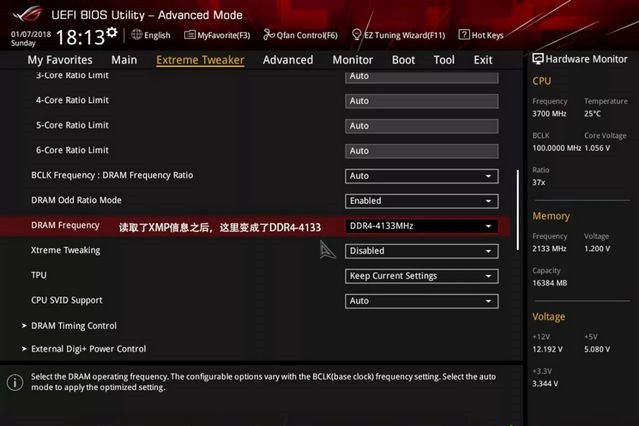Click the Memory frequency 2133 MHz value
The width and height of the screenshot is (639, 426).
(x=549, y=249)
